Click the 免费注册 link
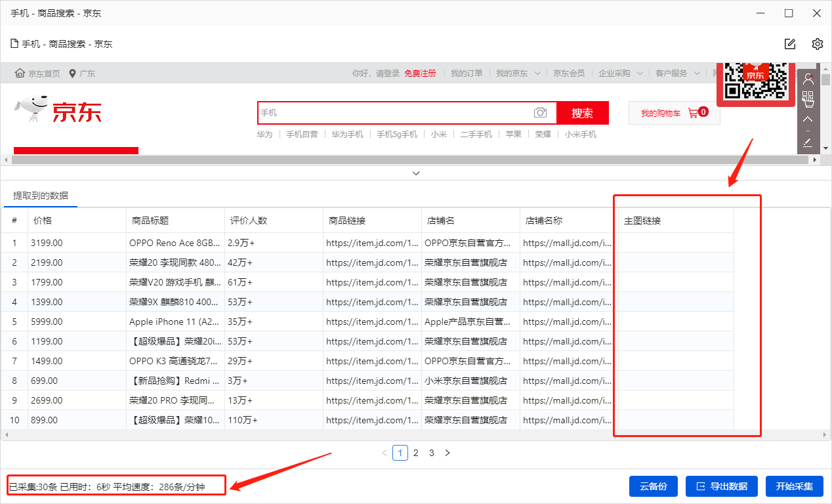 click(420, 73)
